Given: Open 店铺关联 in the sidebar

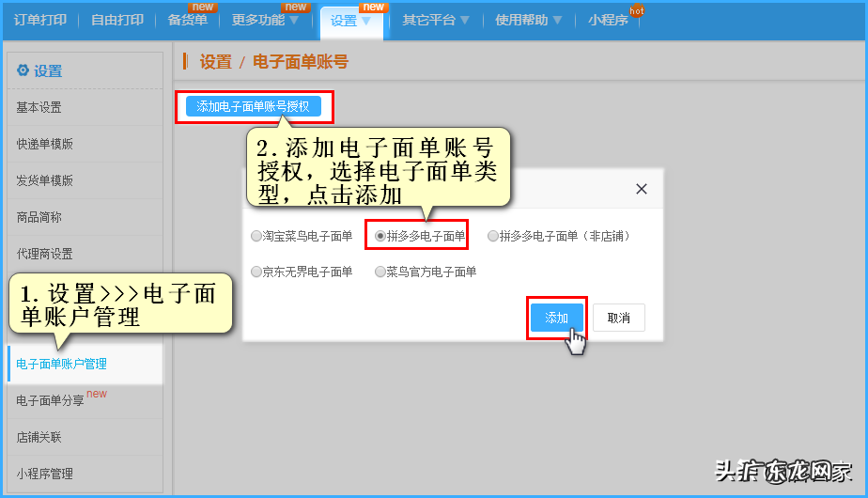Looking at the screenshot, I should coord(85,437).
